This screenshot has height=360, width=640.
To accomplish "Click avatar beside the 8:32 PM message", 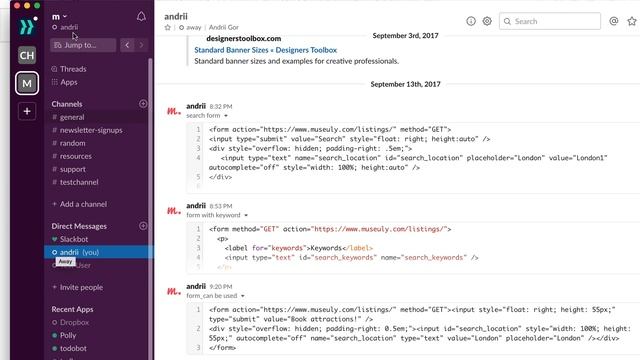I will pos(173,111).
